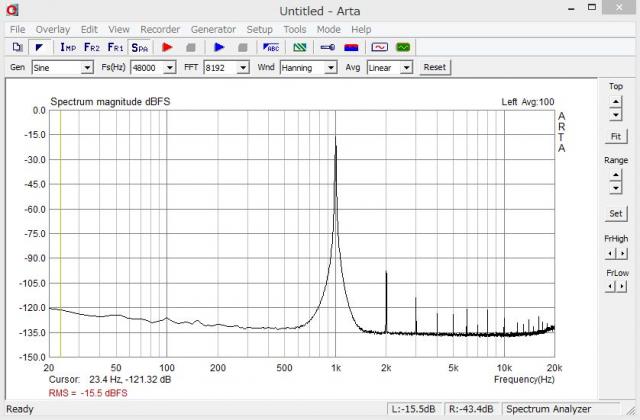Click the green oscilloscope display icon
Viewport: 640px width, 420px height.
click(403, 47)
